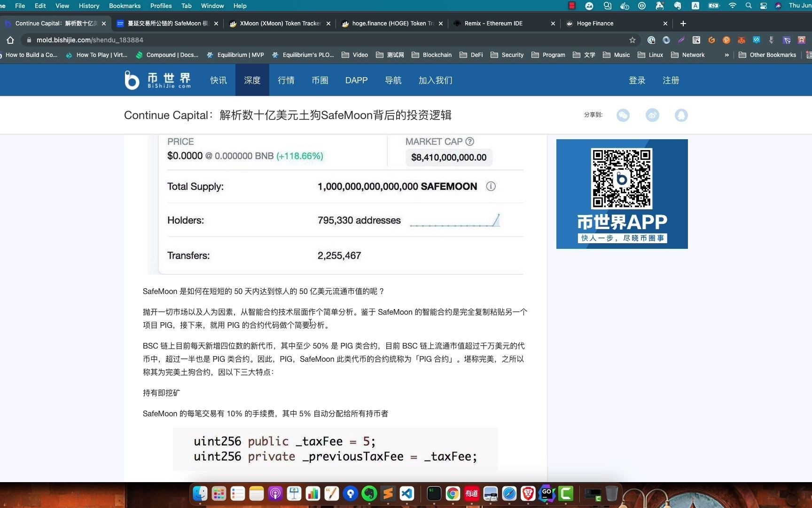
Task: Open the Equilibrium MVP bookmark
Action: (235, 55)
